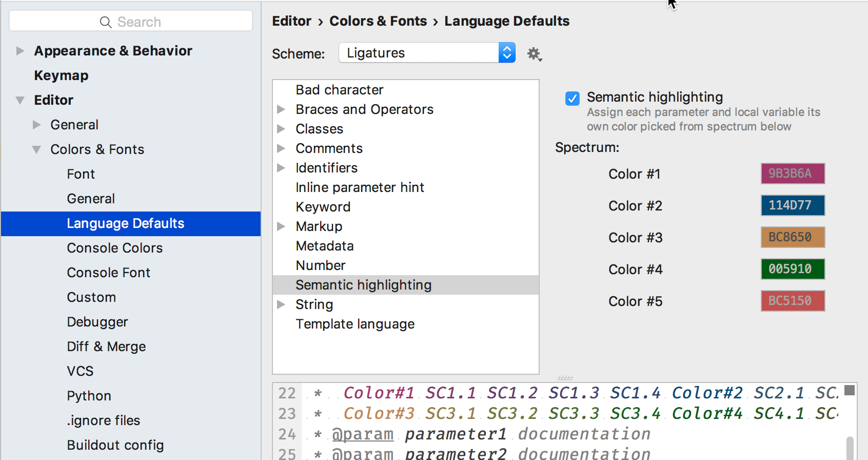This screenshot has width=868, height=460.
Task: Expand the Markup category arrow
Action: 281,226
